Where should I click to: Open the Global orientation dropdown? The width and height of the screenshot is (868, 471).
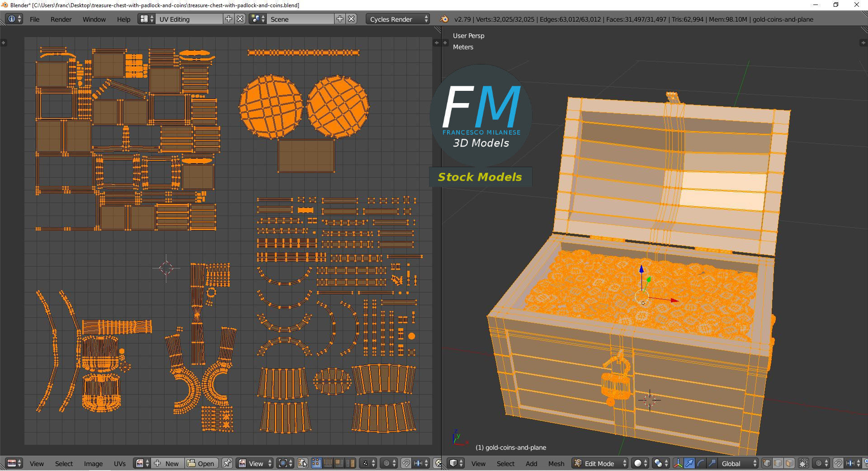(x=738, y=463)
